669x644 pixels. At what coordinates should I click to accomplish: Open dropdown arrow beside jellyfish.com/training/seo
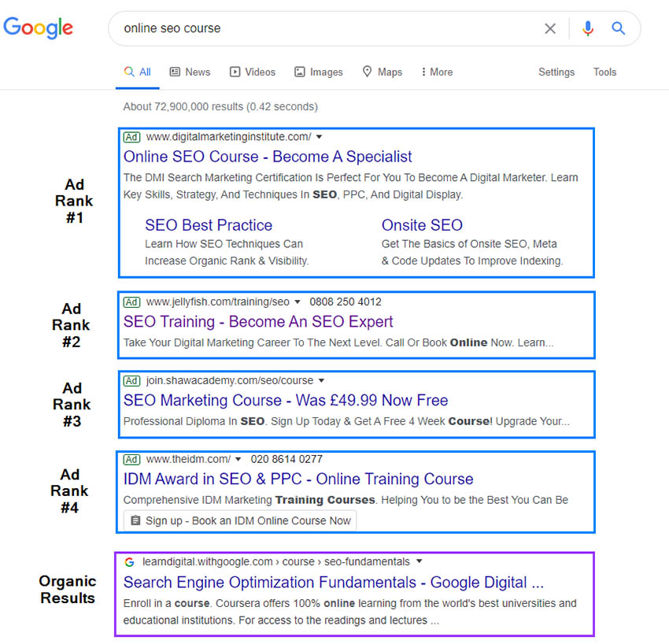coord(298,302)
